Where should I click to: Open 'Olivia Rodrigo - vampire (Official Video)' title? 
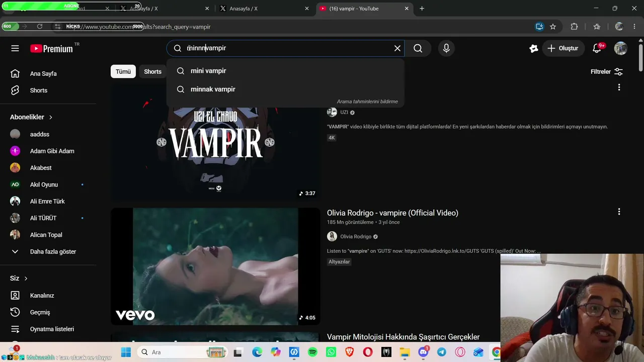(x=392, y=213)
